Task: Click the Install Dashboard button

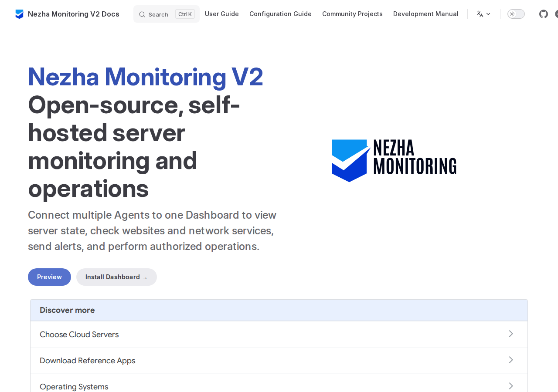Action: pyautogui.click(x=116, y=277)
